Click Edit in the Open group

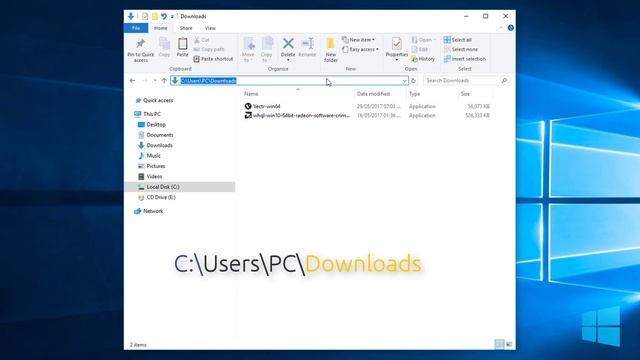420,49
